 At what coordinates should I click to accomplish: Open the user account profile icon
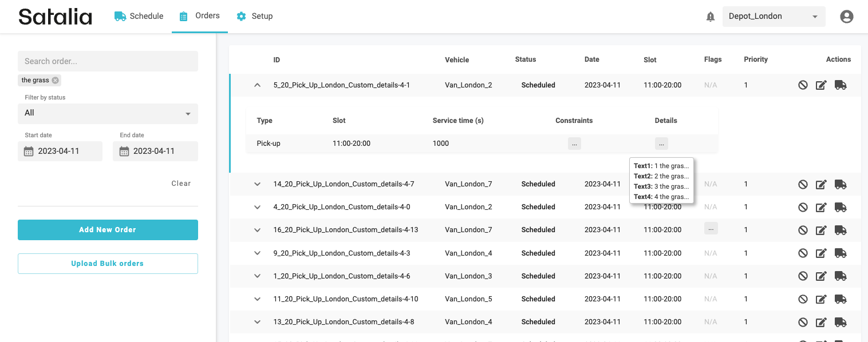coord(846,17)
